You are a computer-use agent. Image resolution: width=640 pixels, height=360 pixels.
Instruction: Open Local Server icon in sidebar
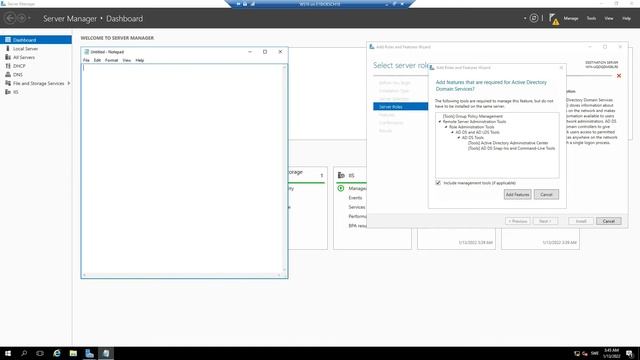[x=8, y=49]
